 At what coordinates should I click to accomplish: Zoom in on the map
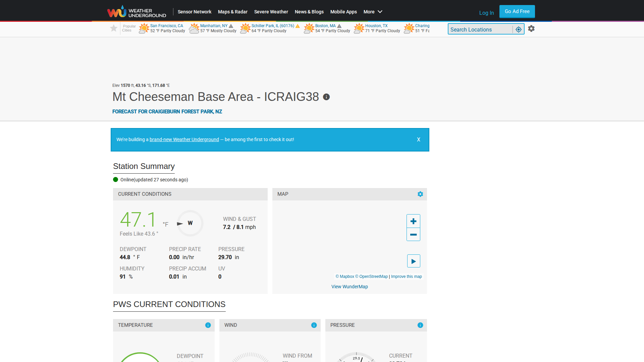413,221
